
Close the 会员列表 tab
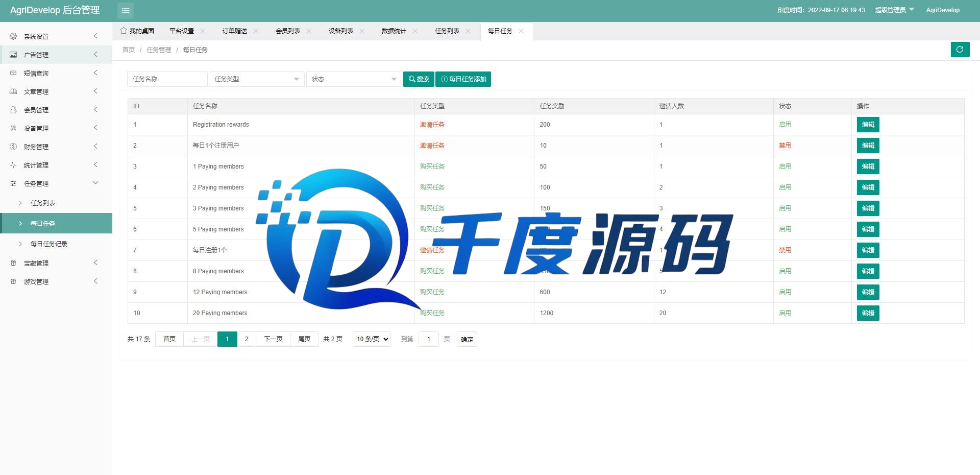[309, 31]
